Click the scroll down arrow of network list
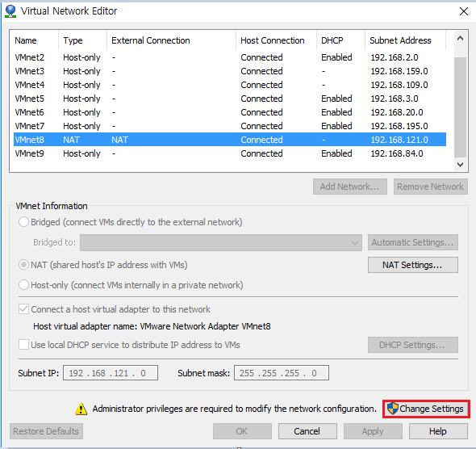The width and height of the screenshot is (476, 449). [x=460, y=165]
